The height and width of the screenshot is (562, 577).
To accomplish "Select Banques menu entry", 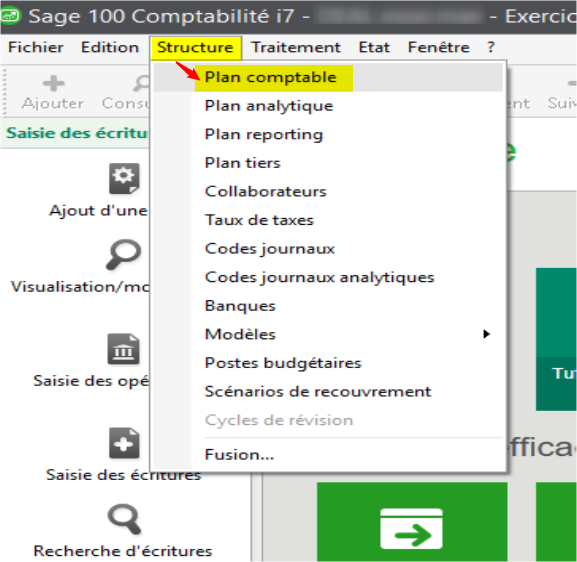I will [328, 306].
